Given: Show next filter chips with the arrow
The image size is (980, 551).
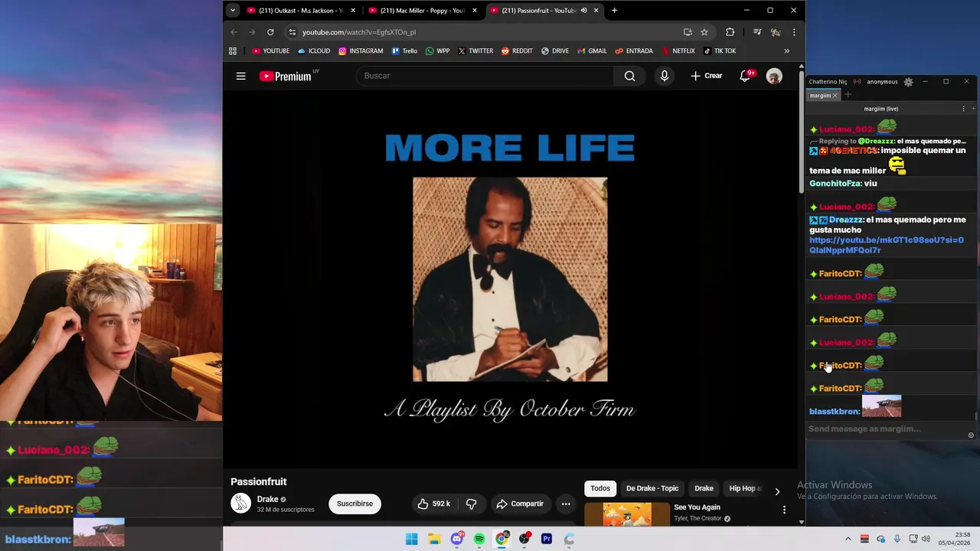Looking at the screenshot, I should [x=777, y=491].
